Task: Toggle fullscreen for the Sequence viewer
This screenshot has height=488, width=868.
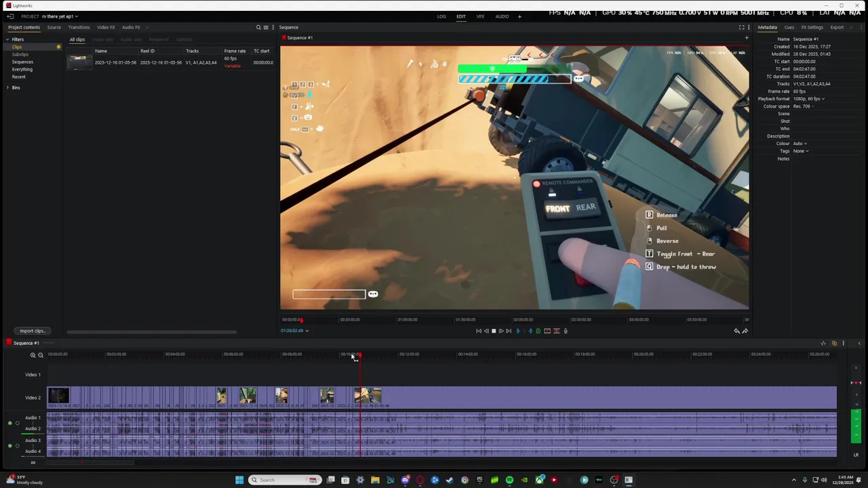Action: 741,28
